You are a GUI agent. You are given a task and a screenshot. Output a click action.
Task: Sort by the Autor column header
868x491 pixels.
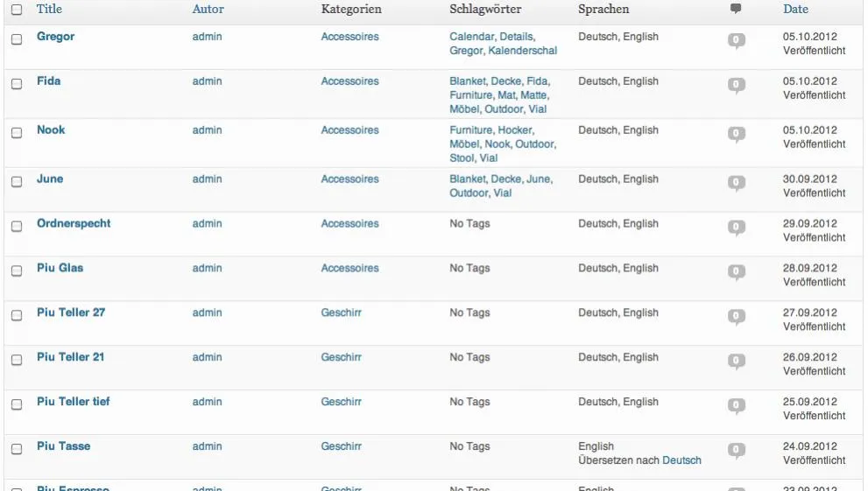tap(208, 9)
